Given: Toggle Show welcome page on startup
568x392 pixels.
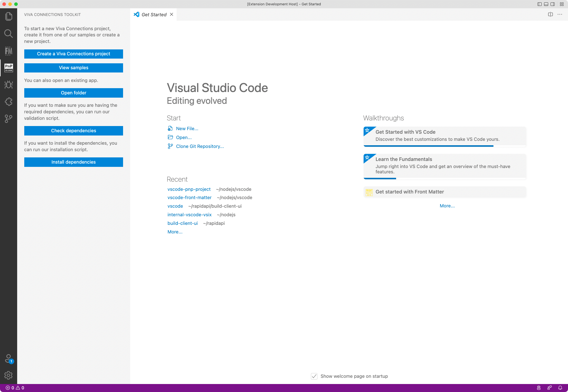Looking at the screenshot, I should point(314,376).
